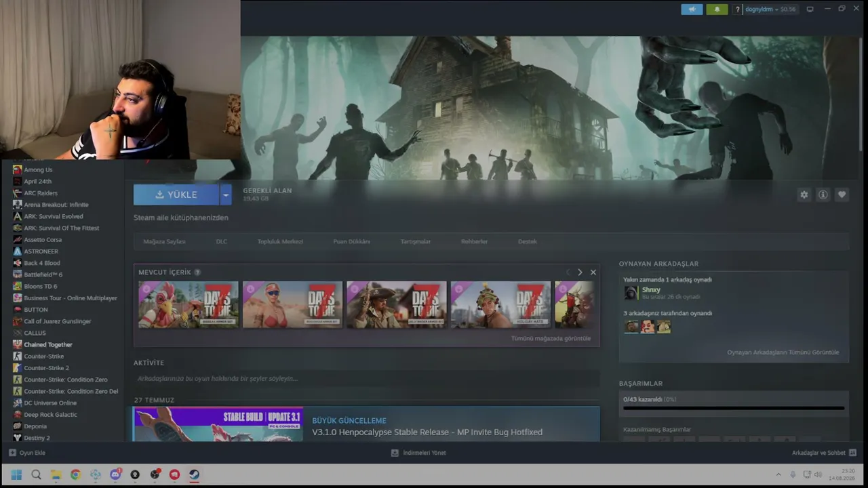Viewport: 868px width, 488px height.
Task: Click Shnxy's friend avatar
Action: coord(631,293)
